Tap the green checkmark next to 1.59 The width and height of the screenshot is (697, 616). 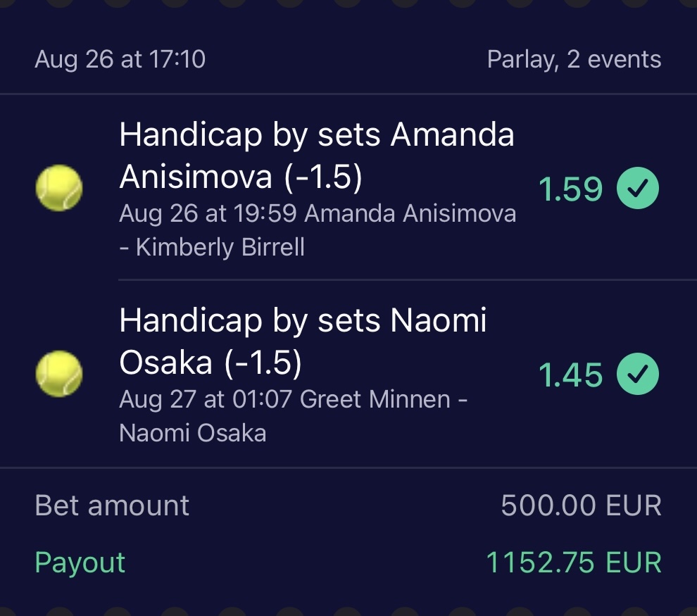click(x=638, y=188)
